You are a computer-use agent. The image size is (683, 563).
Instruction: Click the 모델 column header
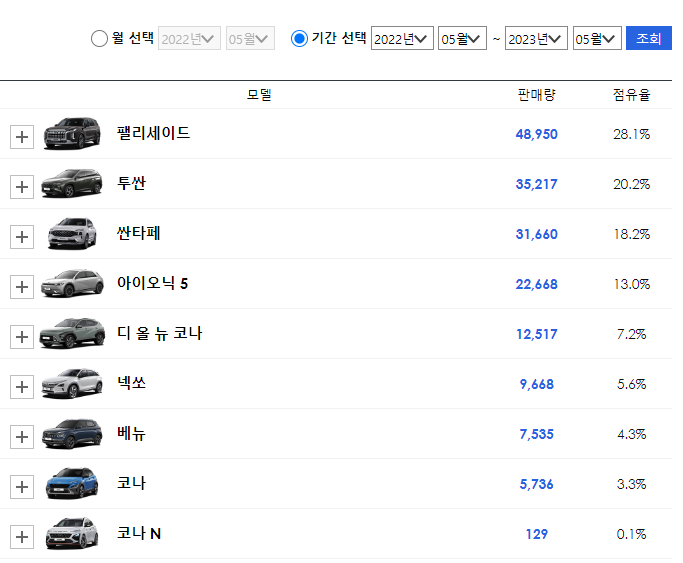pyautogui.click(x=259, y=94)
